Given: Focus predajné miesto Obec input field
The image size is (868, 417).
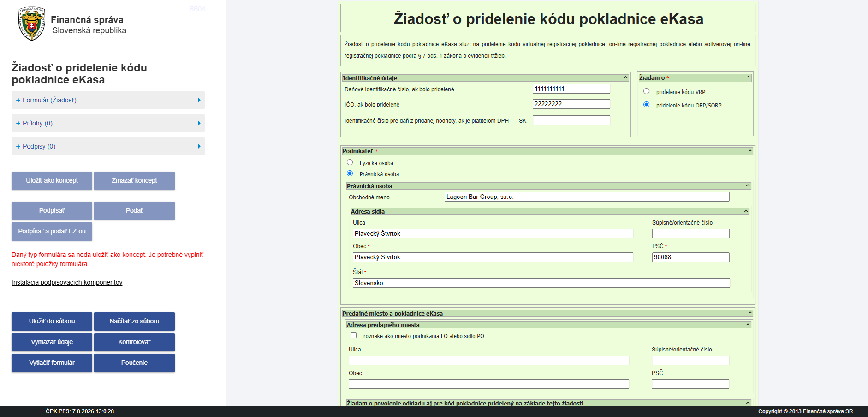Looking at the screenshot, I should click(488, 384).
